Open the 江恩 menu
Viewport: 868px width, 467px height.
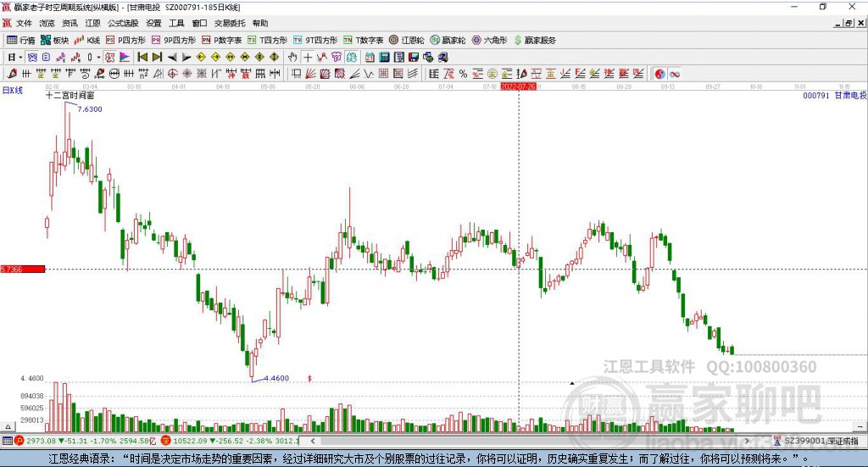[x=93, y=23]
